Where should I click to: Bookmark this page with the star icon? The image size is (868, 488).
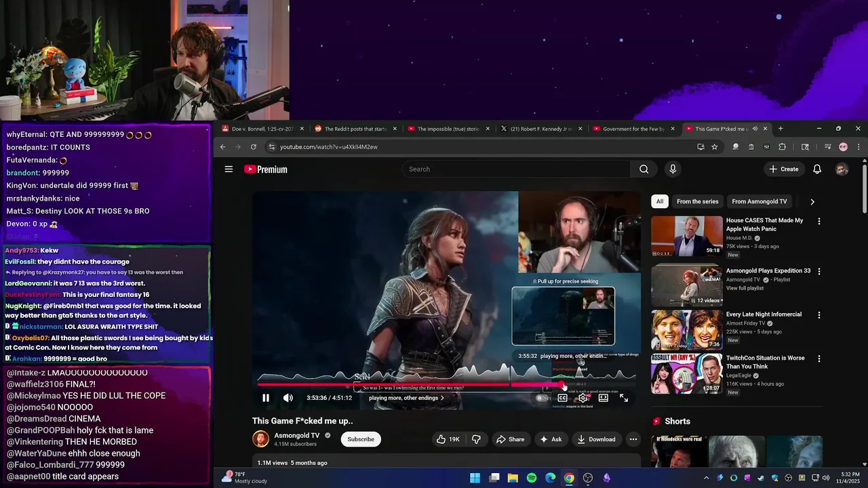[x=715, y=147]
